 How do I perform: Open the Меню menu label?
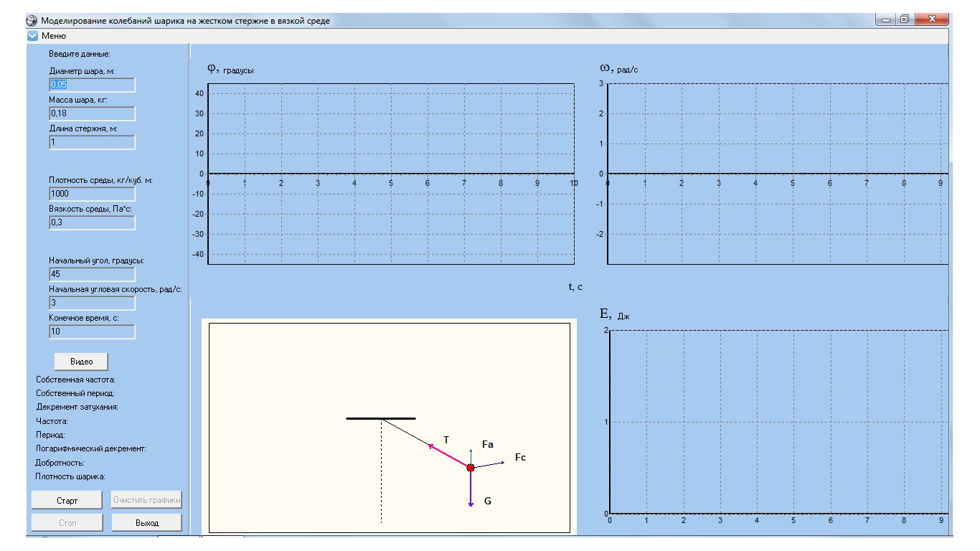pos(52,36)
